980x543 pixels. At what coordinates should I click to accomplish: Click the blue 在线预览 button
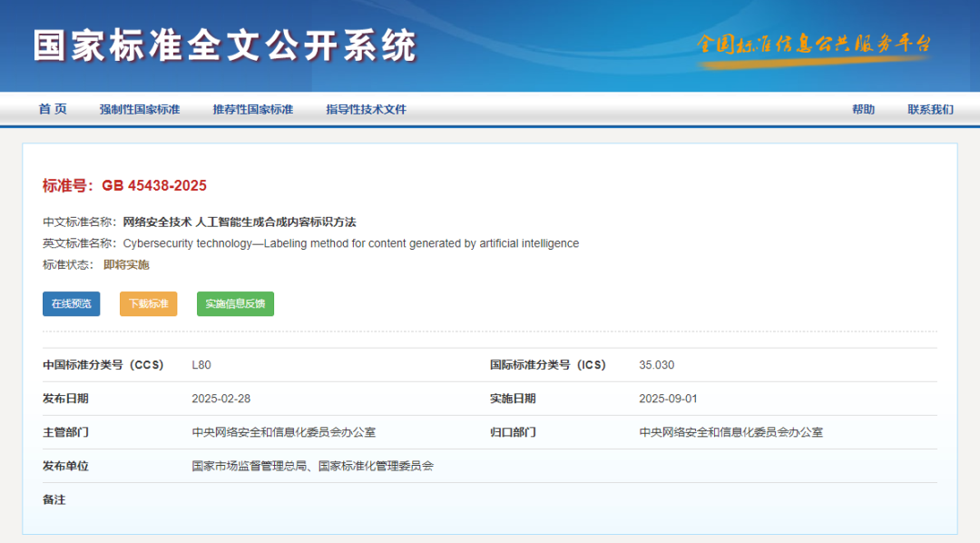point(72,303)
